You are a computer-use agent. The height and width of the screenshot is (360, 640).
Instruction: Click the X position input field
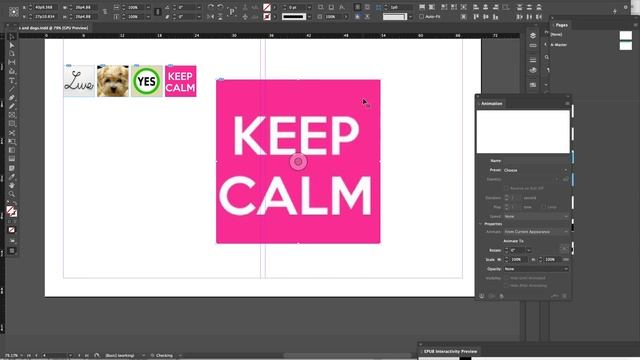(46, 7)
